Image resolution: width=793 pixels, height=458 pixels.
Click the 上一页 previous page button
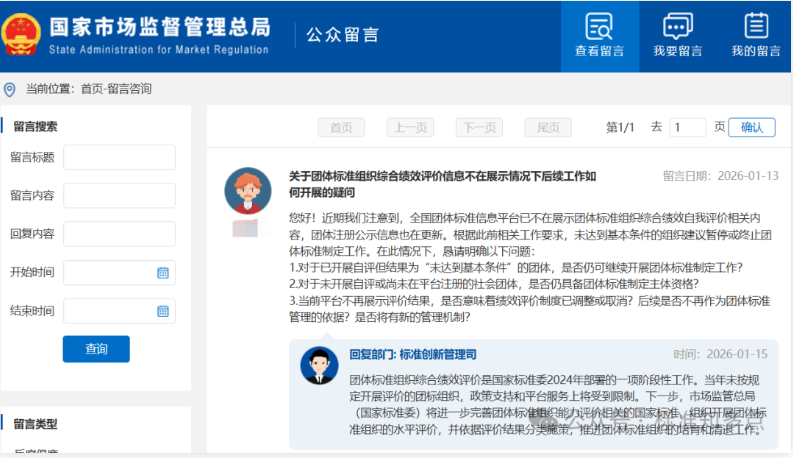[x=410, y=128]
